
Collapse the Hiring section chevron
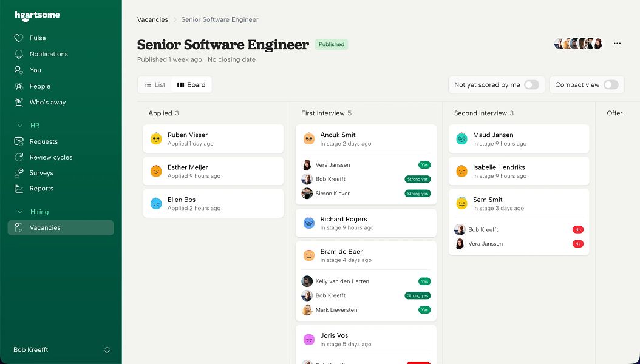click(x=19, y=212)
